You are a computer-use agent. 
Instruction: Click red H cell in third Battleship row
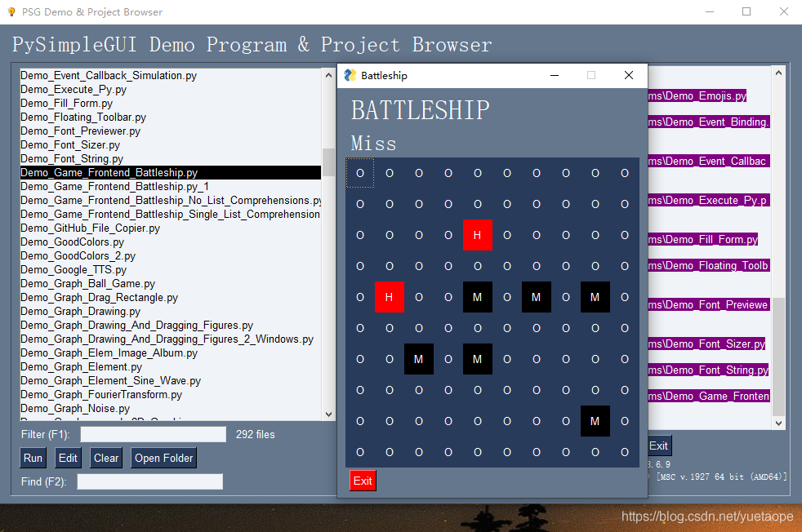[x=478, y=235]
